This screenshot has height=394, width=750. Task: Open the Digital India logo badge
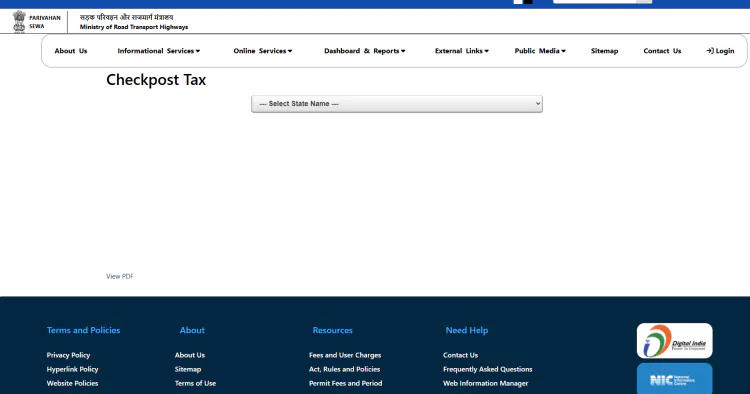(674, 341)
